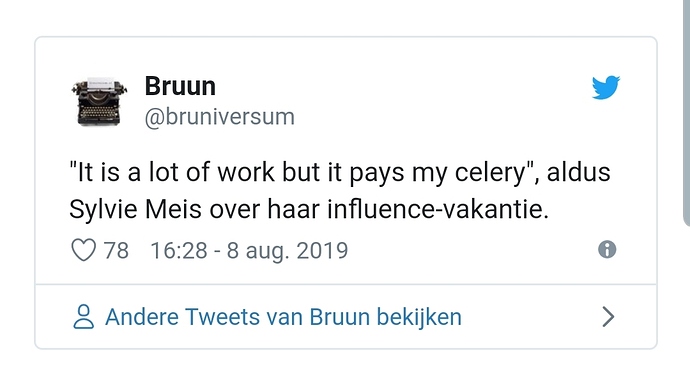Viewport: 690px width, 383px height.
Task: Click the person silhouette icon
Action: coord(83,317)
